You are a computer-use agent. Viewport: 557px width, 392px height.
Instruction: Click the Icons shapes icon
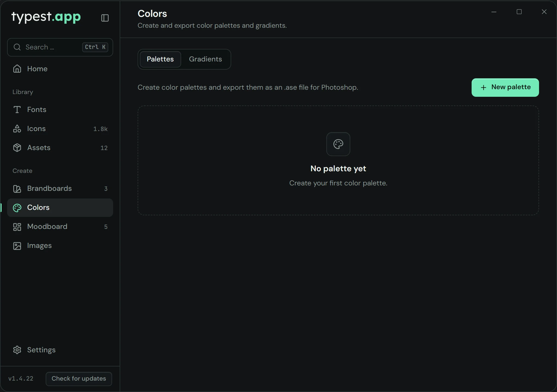(x=17, y=129)
